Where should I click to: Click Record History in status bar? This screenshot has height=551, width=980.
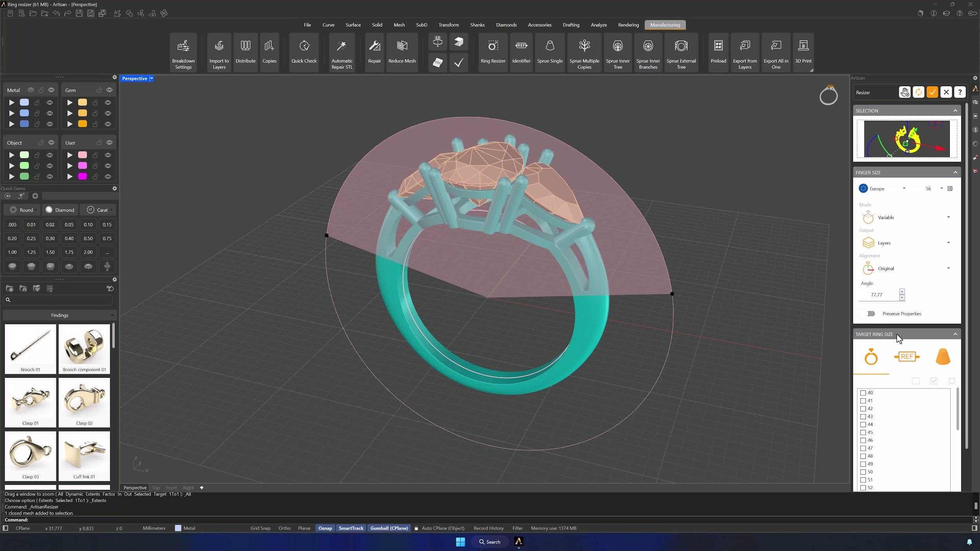(488, 528)
